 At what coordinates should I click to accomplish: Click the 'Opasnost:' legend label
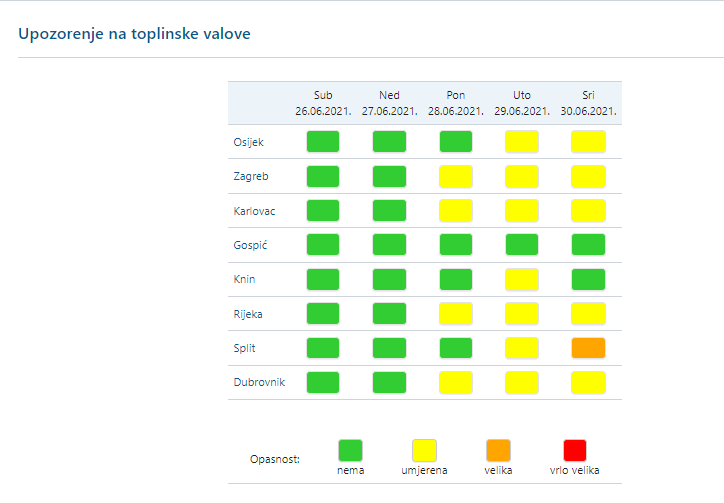point(275,460)
